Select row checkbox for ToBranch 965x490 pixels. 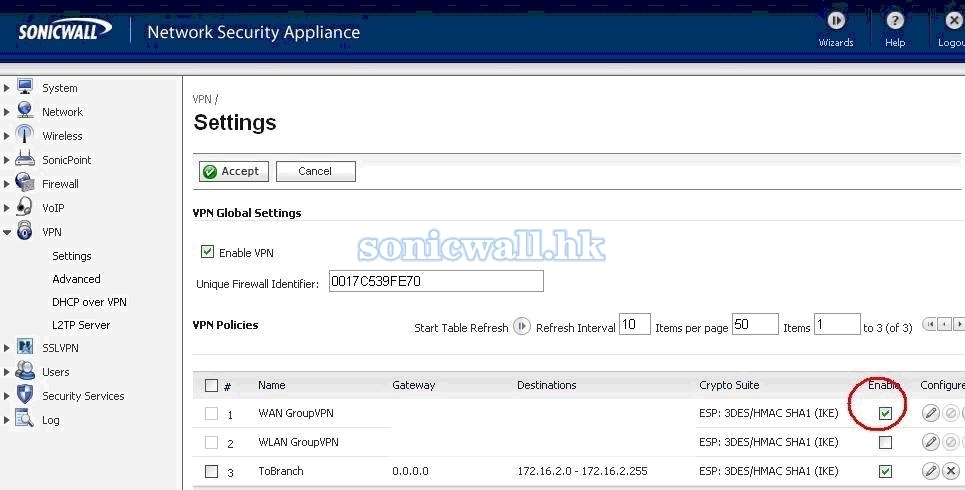[211, 472]
